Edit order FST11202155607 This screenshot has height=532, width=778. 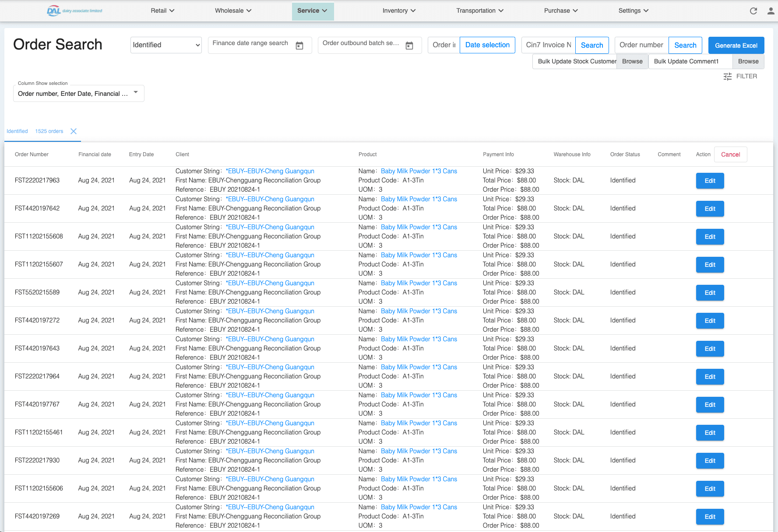click(710, 265)
